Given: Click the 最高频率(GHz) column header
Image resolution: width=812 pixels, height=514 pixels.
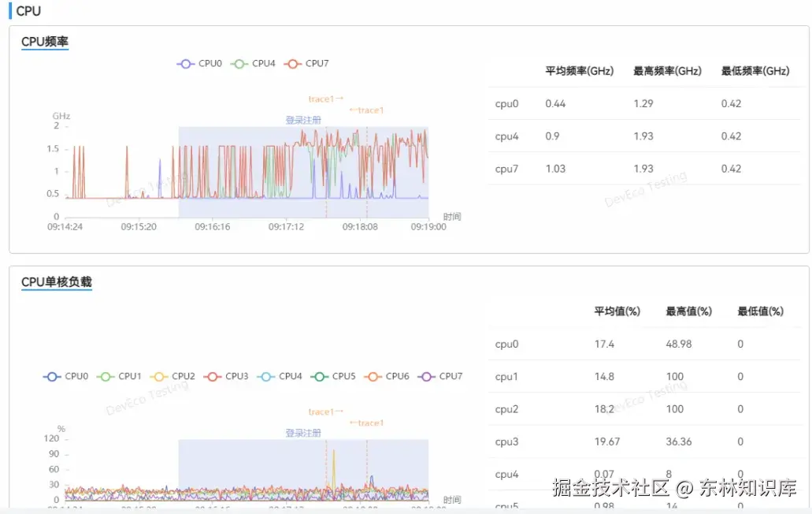Looking at the screenshot, I should [x=667, y=71].
